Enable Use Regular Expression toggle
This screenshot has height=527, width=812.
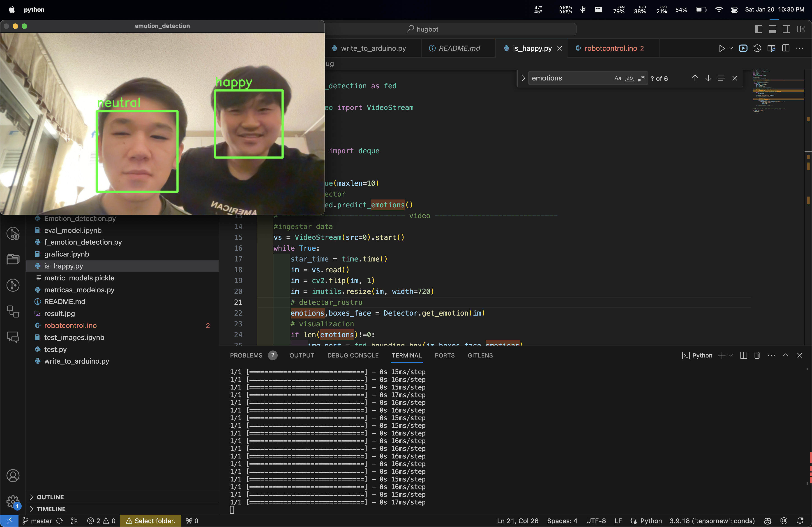click(641, 78)
